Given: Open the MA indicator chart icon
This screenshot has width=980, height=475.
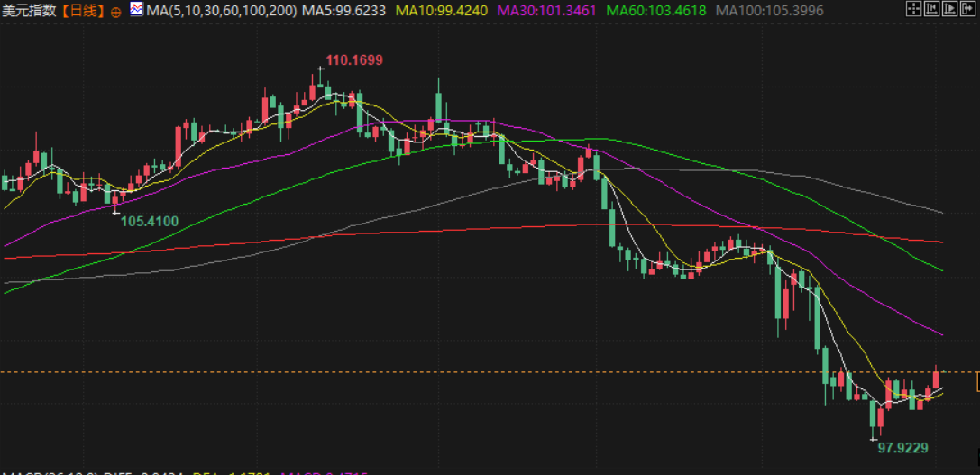Looking at the screenshot, I should [135, 9].
